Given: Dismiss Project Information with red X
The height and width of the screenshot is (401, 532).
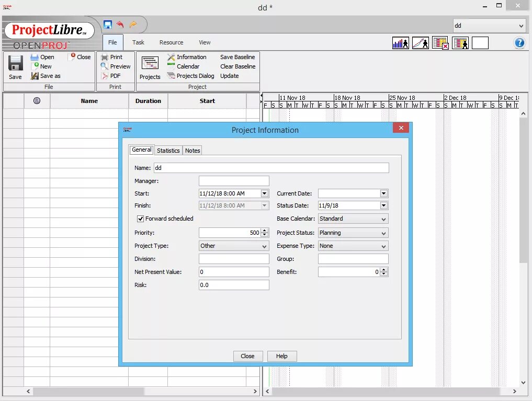Looking at the screenshot, I should (x=401, y=128).
